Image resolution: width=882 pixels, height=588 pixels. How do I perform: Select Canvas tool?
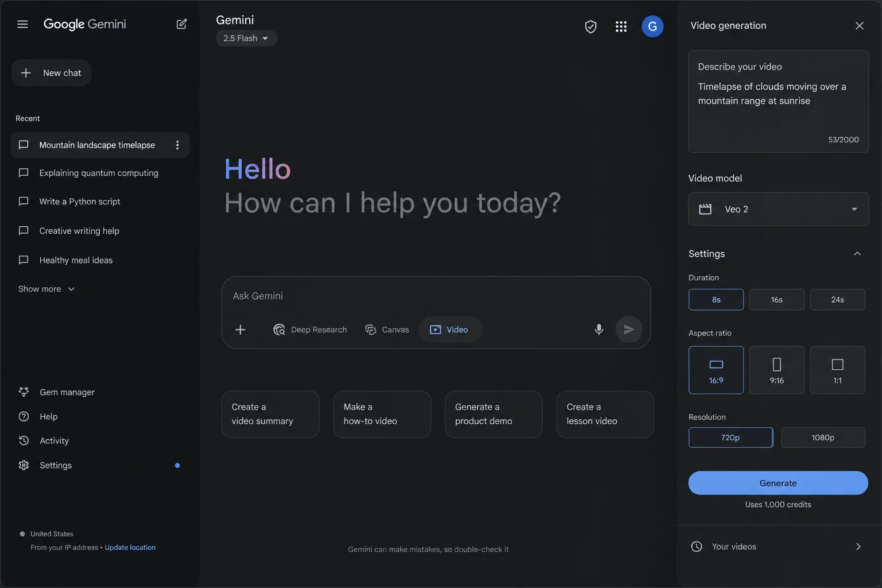point(387,330)
